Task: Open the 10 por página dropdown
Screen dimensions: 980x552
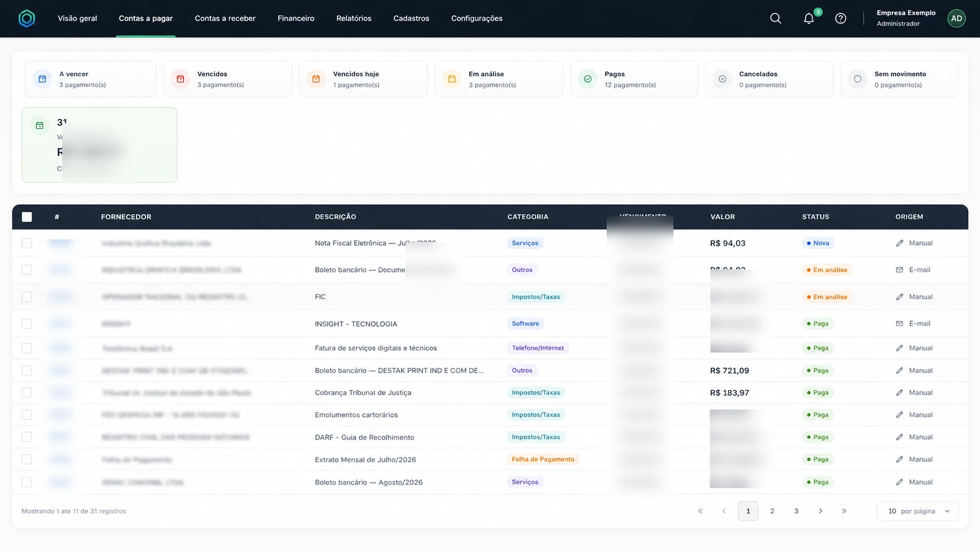Action: pos(917,511)
